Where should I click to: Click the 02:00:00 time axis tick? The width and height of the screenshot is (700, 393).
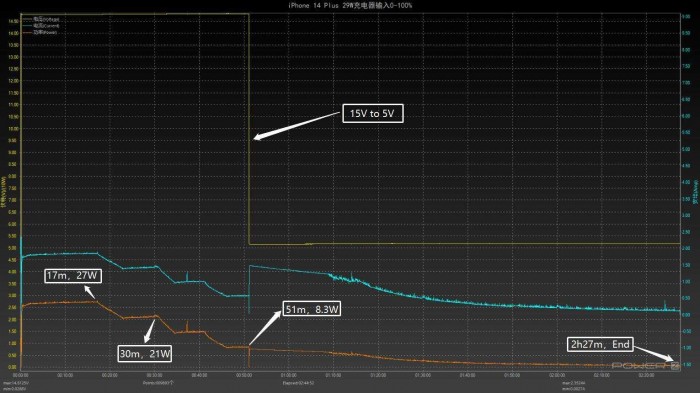pyautogui.click(x=557, y=376)
